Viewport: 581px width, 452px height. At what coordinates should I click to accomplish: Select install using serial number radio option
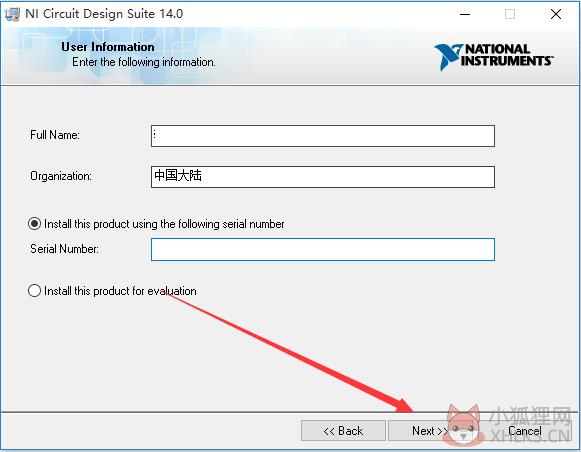point(34,224)
